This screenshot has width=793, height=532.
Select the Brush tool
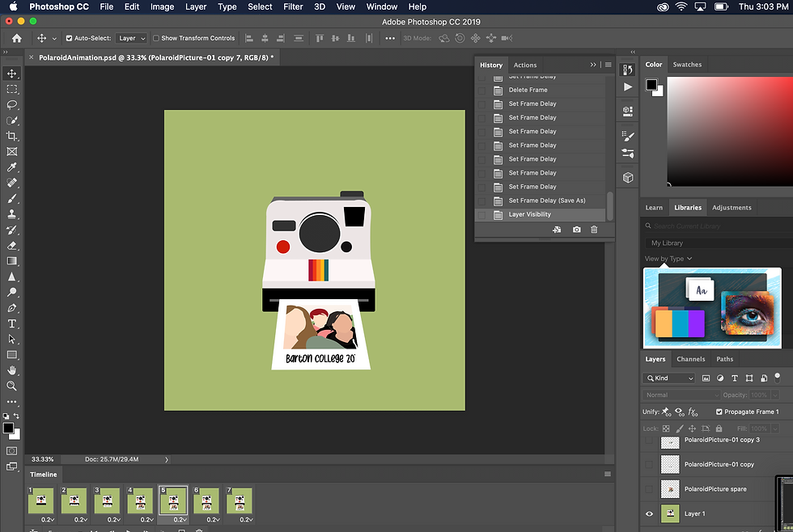tap(11, 199)
